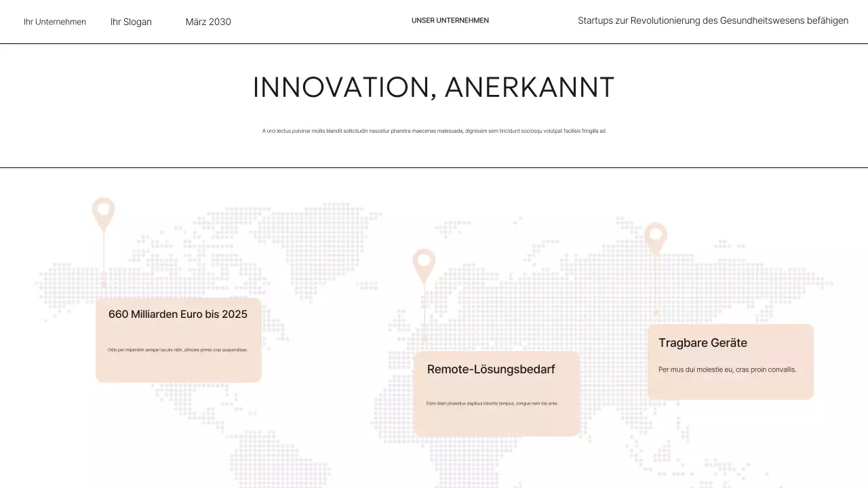Click the 'A orci lectus pulvinar' subtitle text
Screen dimensions: 868x488
click(x=433, y=131)
